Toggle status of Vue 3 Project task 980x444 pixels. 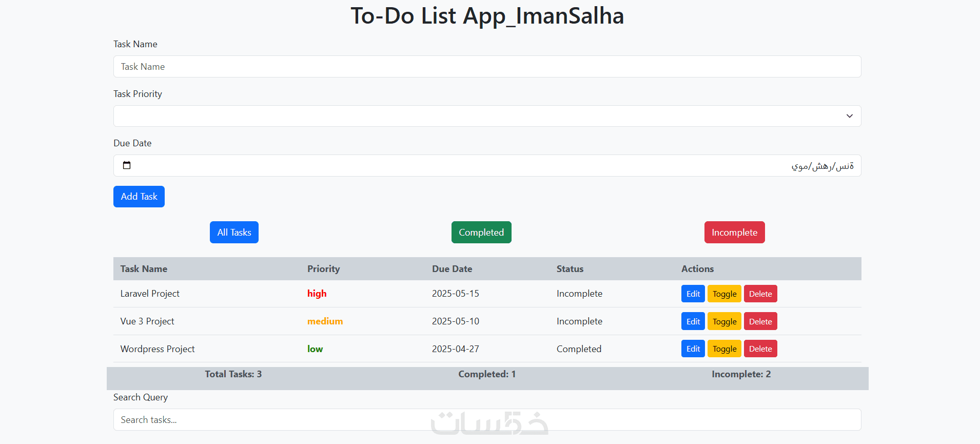[724, 321]
